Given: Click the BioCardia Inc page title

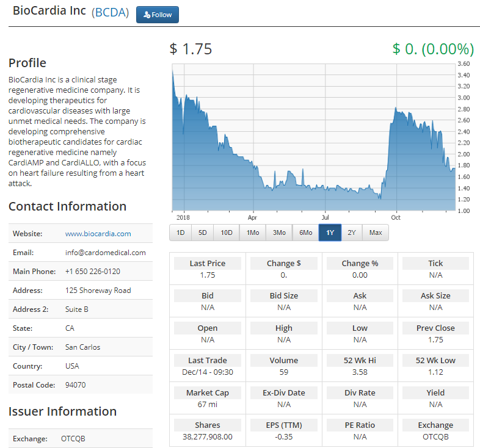Looking at the screenshot, I should coord(49,11).
